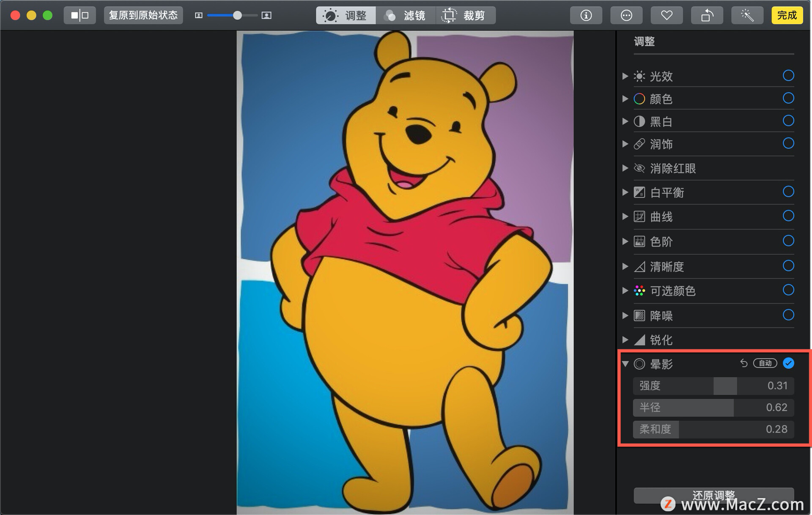The height and width of the screenshot is (515, 812).
Task: Click the 半径 slider bar
Action: (x=713, y=408)
